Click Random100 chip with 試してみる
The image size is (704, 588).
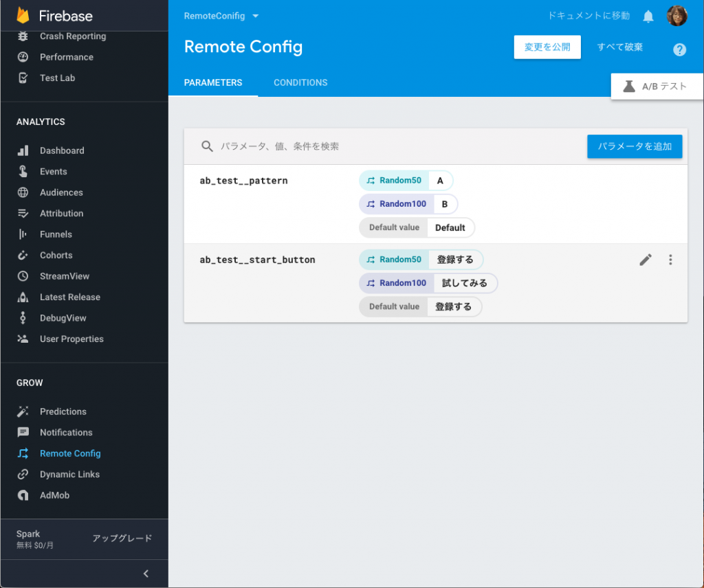point(428,283)
